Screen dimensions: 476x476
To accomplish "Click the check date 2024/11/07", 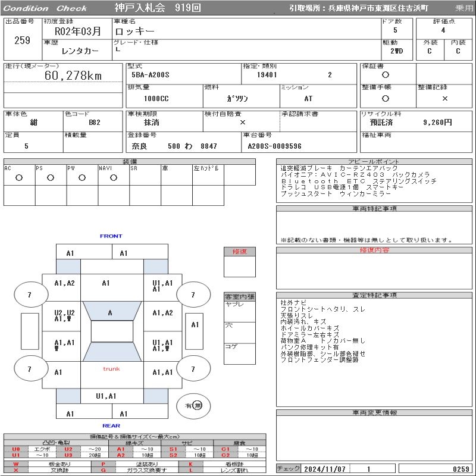I will click(x=325, y=469).
